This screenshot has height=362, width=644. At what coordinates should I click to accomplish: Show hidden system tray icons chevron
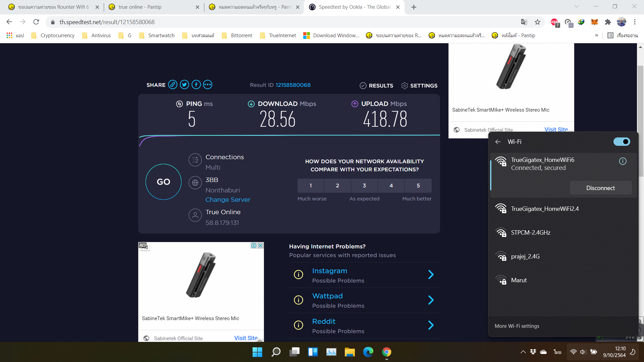pos(523,352)
